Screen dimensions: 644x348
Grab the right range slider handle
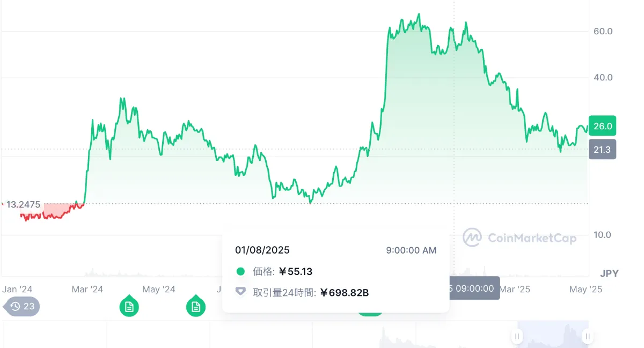coord(588,336)
